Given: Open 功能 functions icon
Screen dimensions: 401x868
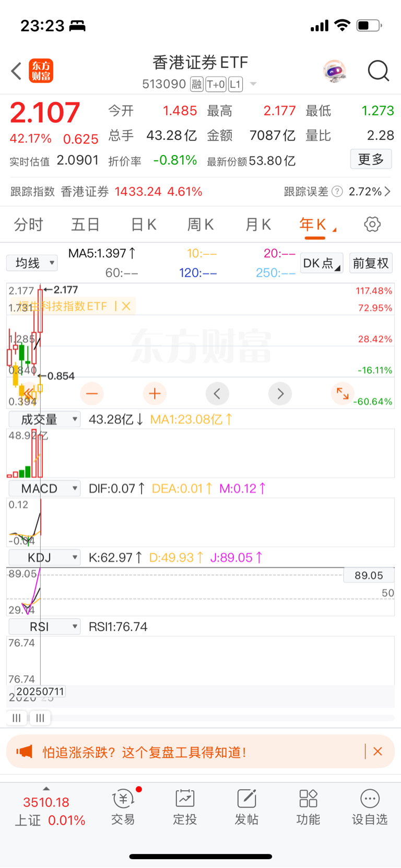Looking at the screenshot, I should pyautogui.click(x=308, y=807).
